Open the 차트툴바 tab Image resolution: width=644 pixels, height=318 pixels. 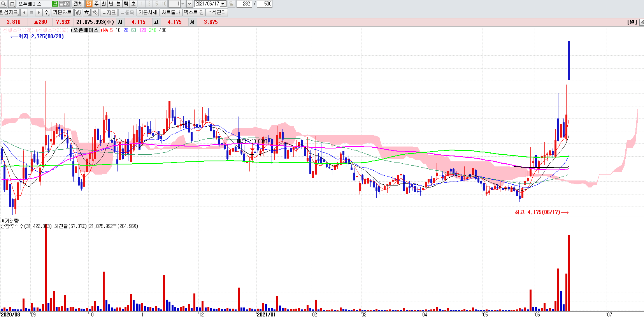coord(171,12)
